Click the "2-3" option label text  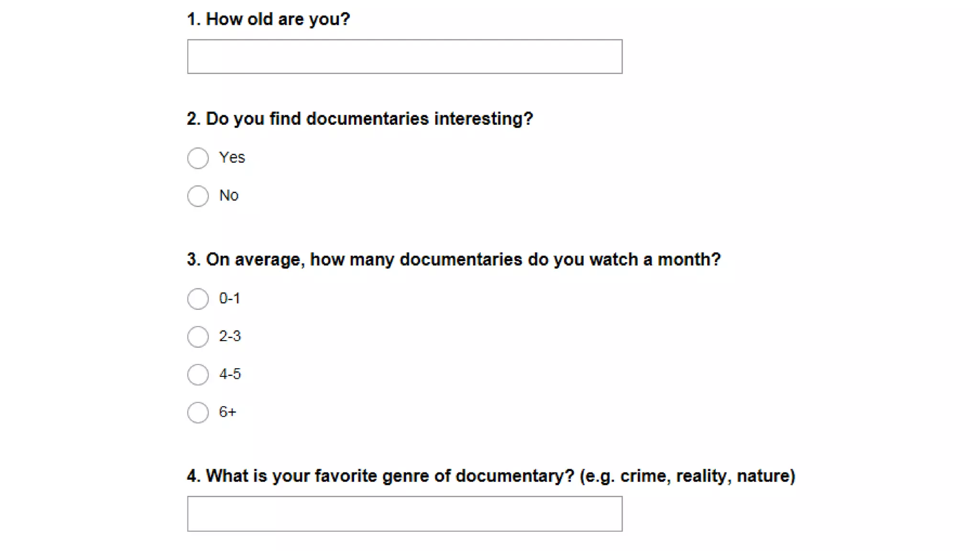pyautogui.click(x=230, y=336)
